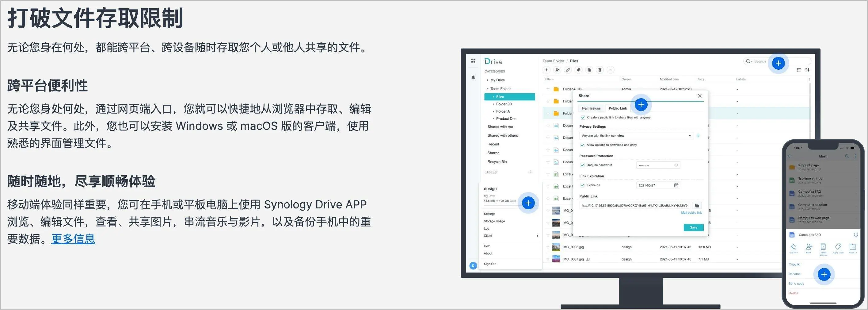The image size is (868, 310).
Task: Click the share-with-users icon in the Drive toolbar
Action: pos(557,70)
